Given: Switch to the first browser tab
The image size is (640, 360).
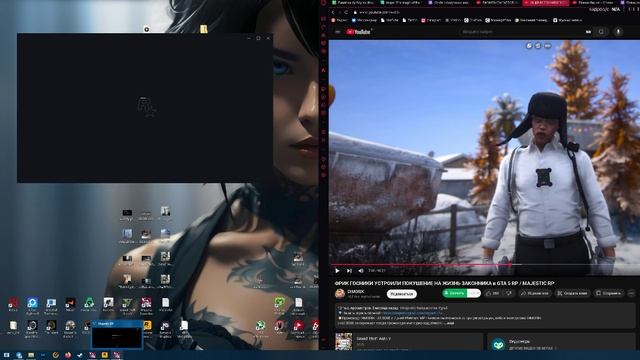Looking at the screenshot, I should pos(353,3).
